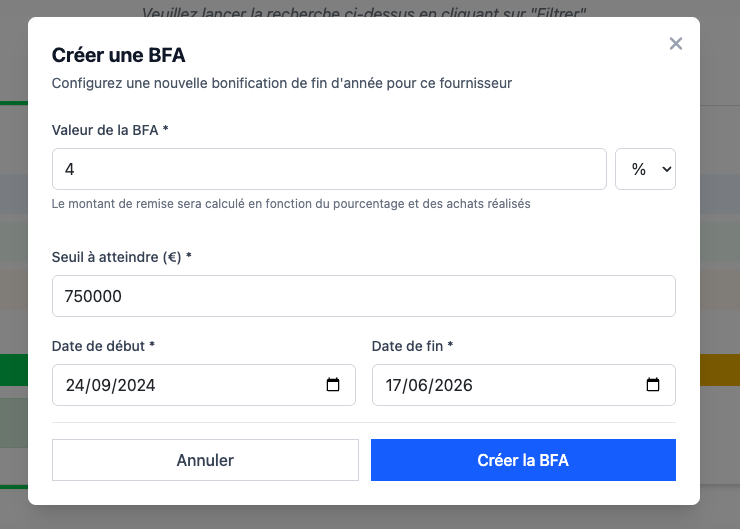Click the Valeur de la BFA input field
Viewport: 740px width, 529px height.
click(329, 169)
